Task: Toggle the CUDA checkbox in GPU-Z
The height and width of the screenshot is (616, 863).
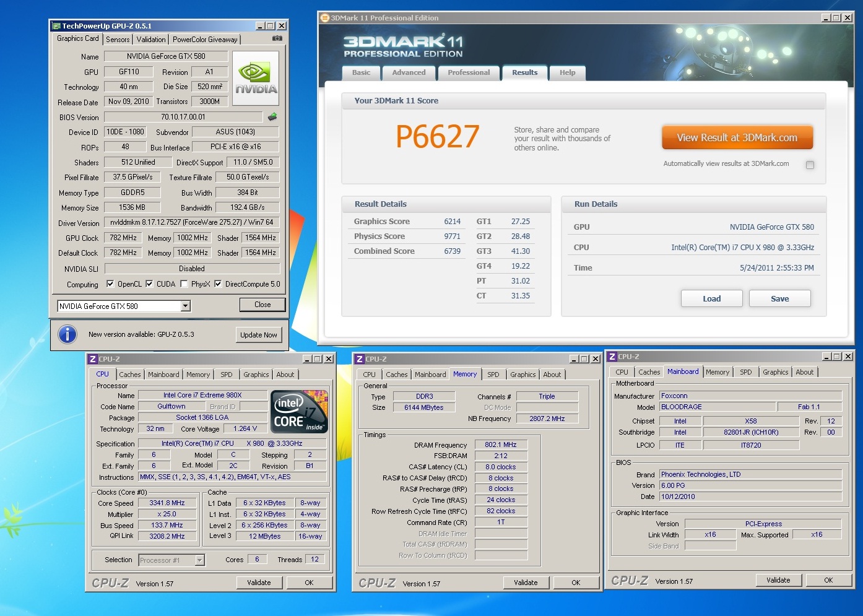Action: point(149,284)
